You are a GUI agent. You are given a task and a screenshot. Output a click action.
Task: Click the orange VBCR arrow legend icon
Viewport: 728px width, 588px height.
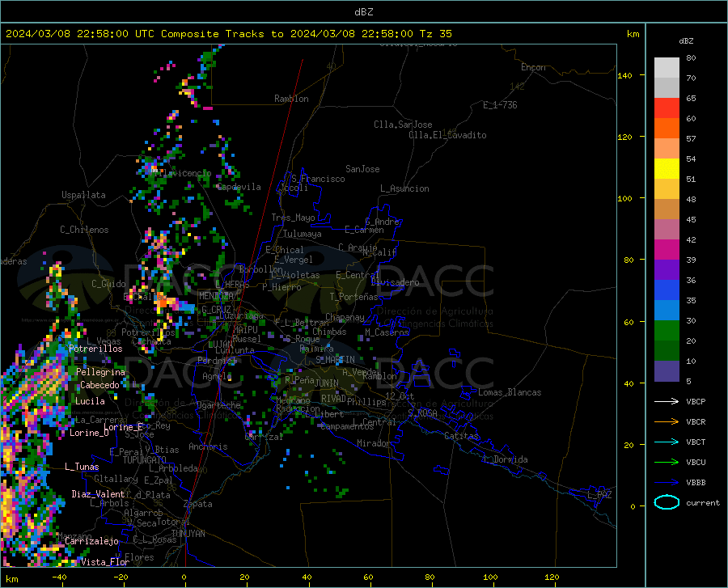tap(667, 422)
